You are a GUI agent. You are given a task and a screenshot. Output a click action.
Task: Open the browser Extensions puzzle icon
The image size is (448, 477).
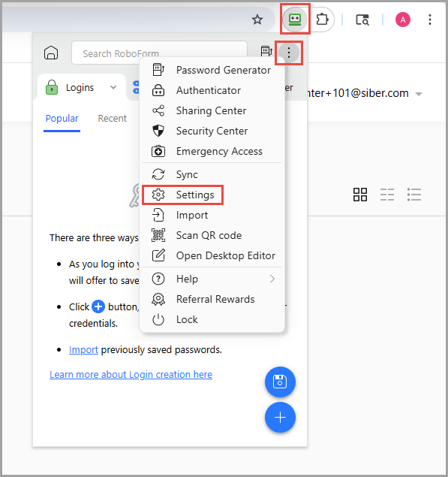click(322, 20)
